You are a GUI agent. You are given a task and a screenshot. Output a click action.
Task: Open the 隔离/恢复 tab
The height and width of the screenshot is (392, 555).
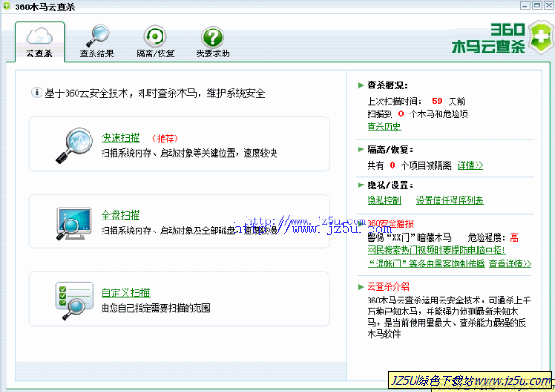coord(155,42)
